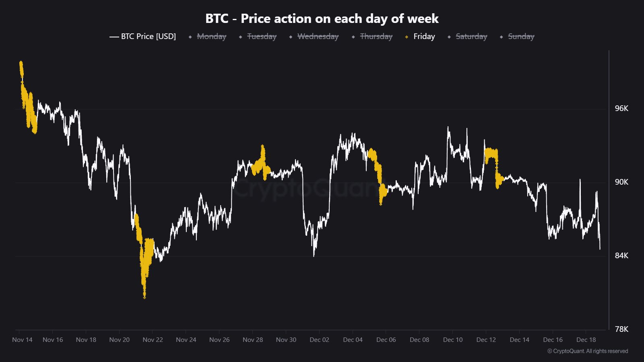Screen dimensions: 644x362
Task: Click the grey diamond marker beside Monday
Action: [x=190, y=37]
